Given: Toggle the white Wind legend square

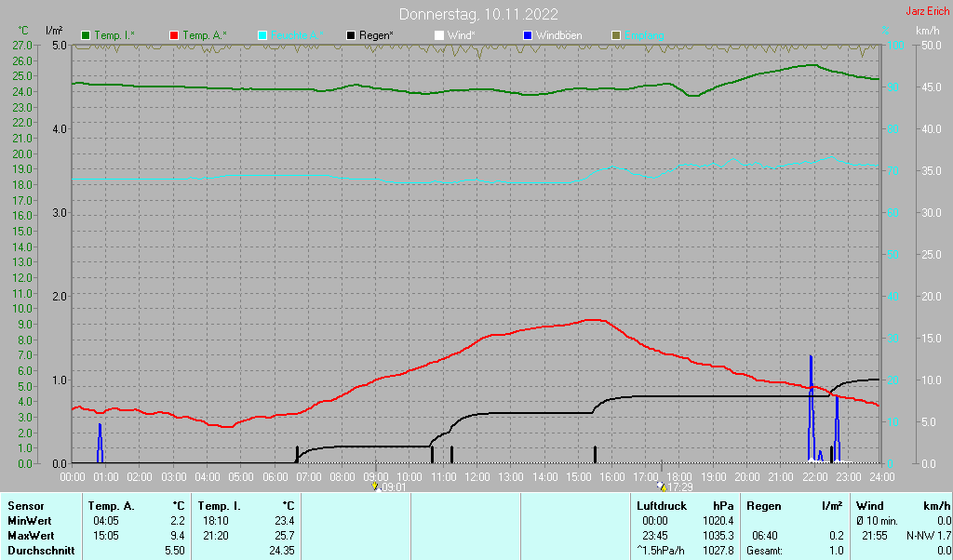Looking at the screenshot, I should [x=439, y=35].
